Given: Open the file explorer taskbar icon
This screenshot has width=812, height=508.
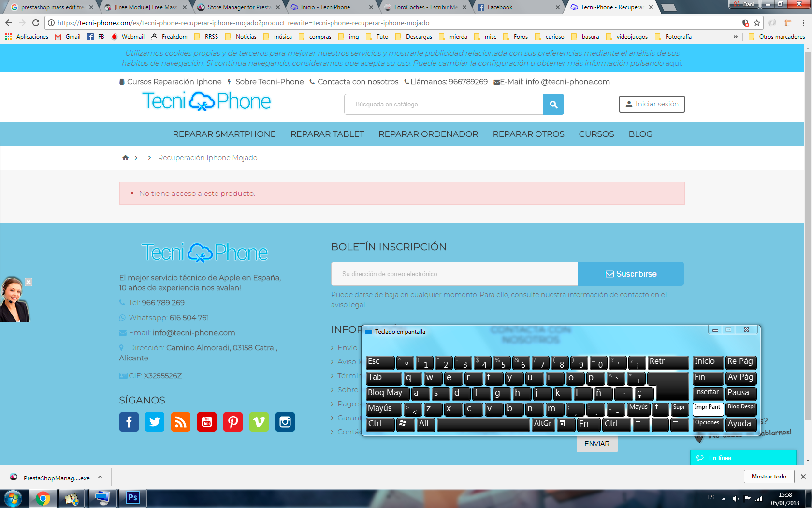Looking at the screenshot, I should pos(72,498).
